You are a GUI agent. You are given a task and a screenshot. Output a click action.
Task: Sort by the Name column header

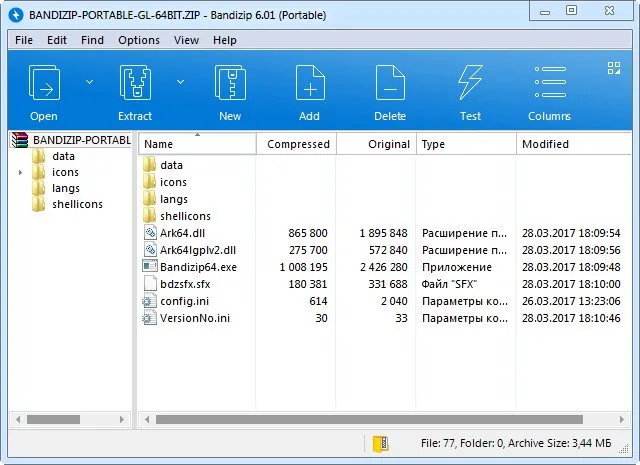click(197, 144)
